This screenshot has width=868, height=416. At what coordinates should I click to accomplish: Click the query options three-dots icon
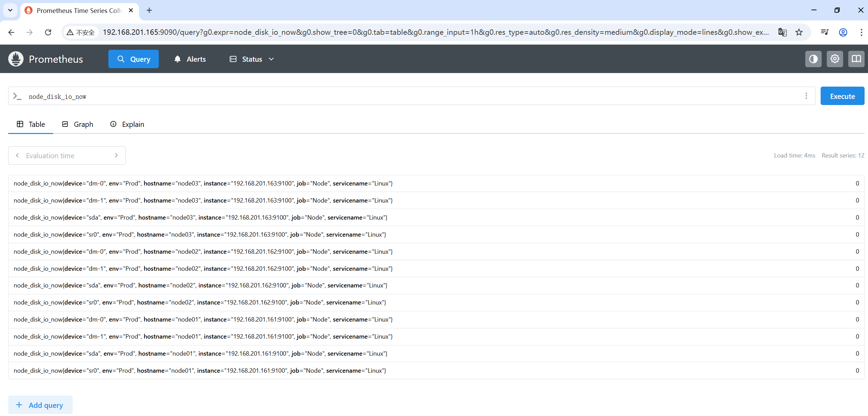[x=806, y=96]
